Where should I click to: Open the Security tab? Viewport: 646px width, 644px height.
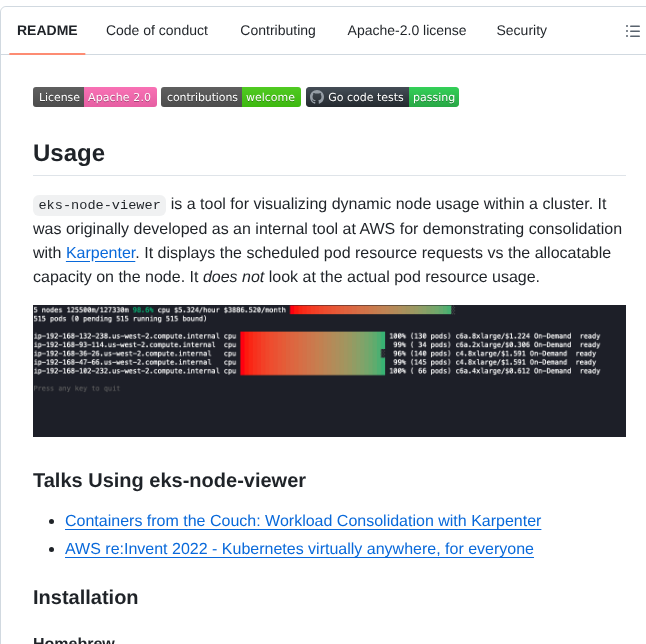pyautogui.click(x=522, y=30)
